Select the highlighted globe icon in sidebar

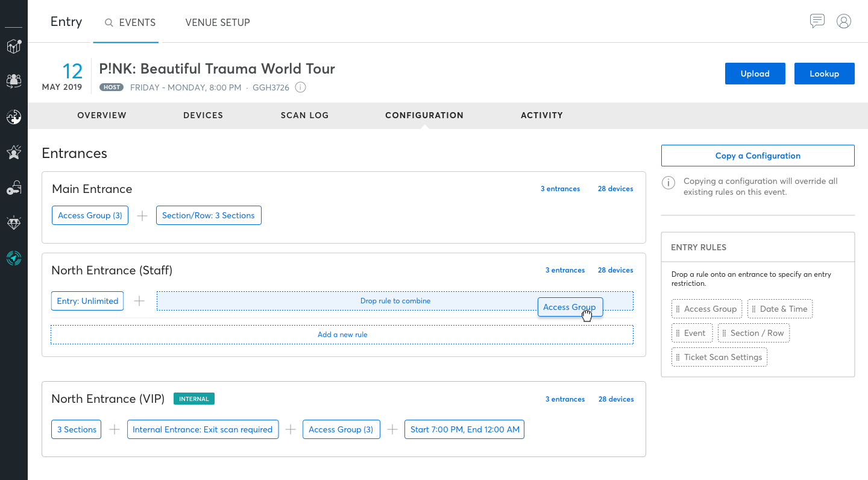(13, 258)
